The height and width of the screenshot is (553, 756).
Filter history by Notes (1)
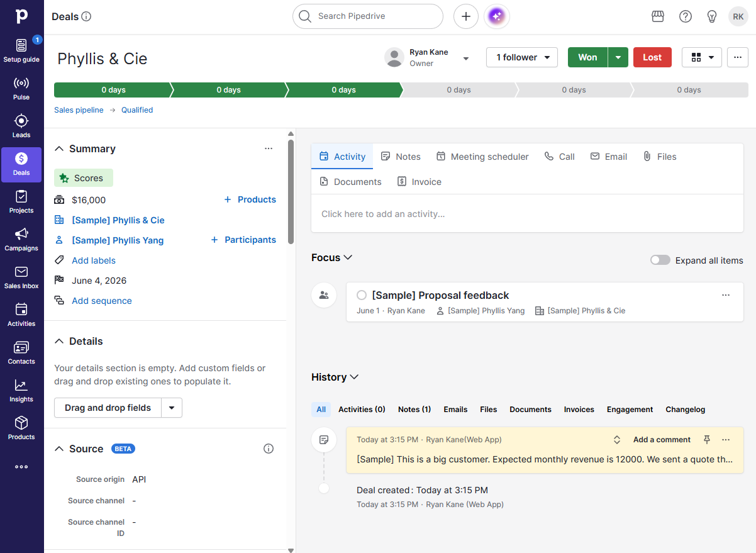coord(414,410)
